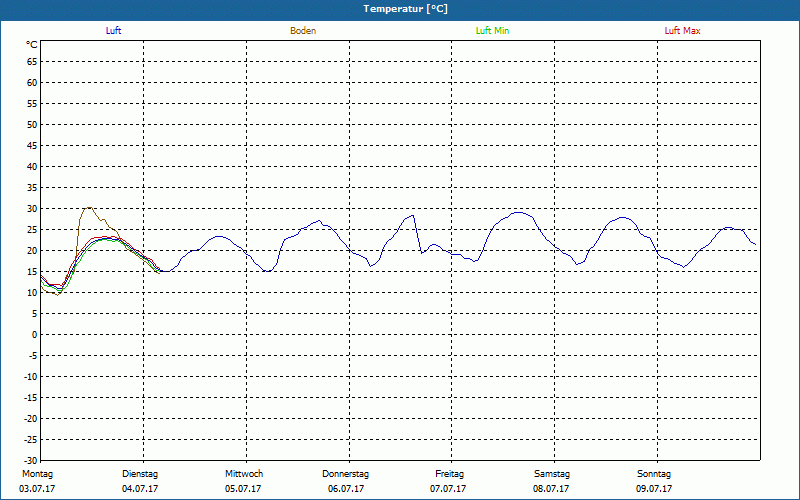Screen dimensions: 800x500
Task: Click the brown Boden curve peak near 30°C
Action: point(89,208)
